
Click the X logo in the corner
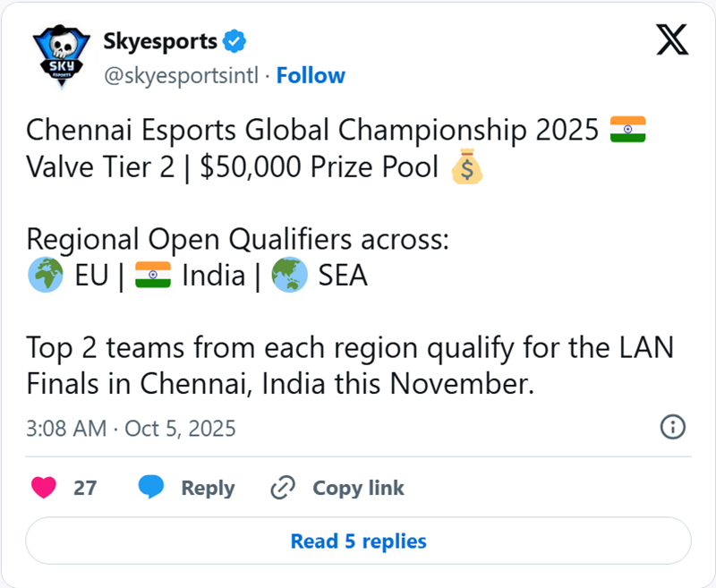(672, 40)
